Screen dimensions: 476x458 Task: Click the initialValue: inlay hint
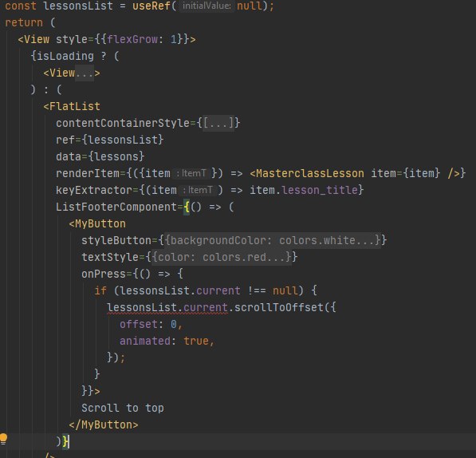point(207,6)
